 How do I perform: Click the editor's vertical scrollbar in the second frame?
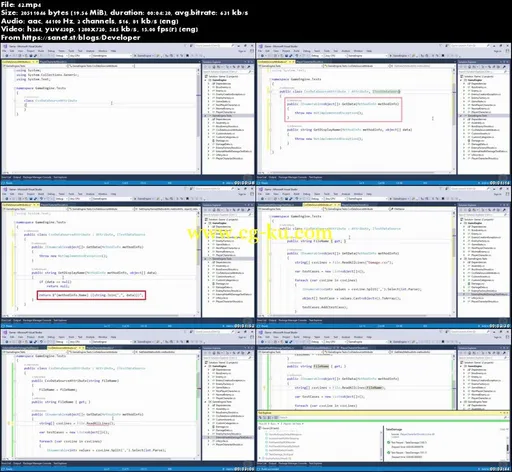(x=454, y=120)
